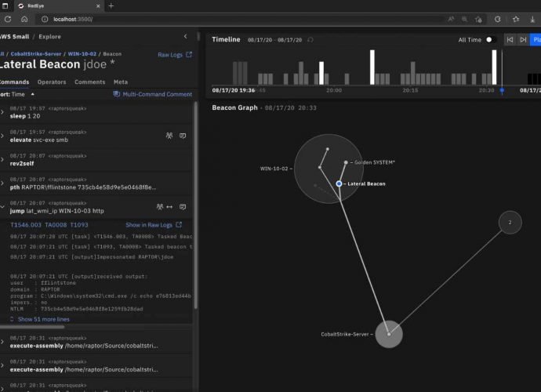This screenshot has height=392, width=541.
Task: Skip timeline forward to end
Action: point(523,40)
